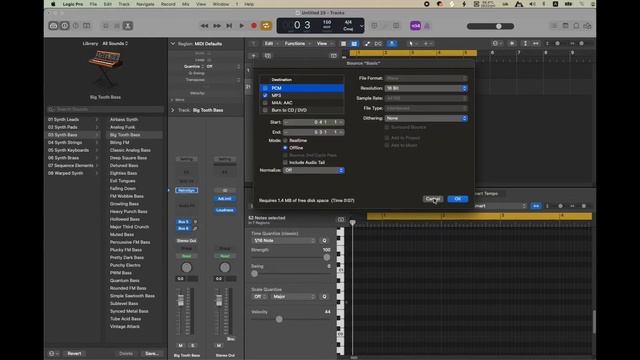This screenshot has width=640, height=360.
Task: Select the Realtime mode radio button
Action: [285, 140]
